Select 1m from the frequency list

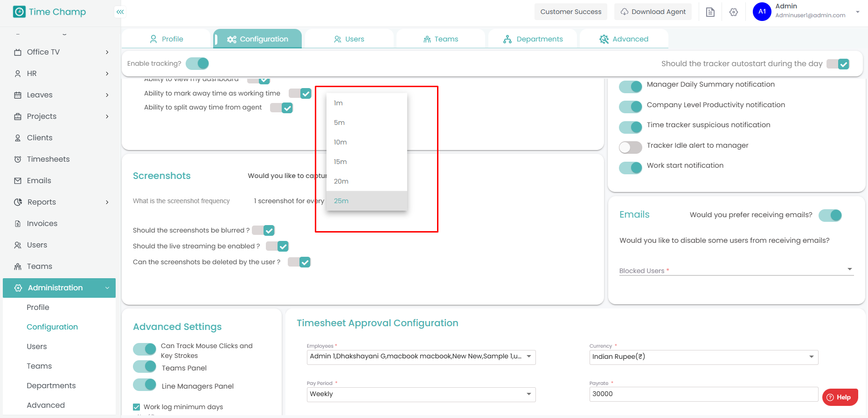(367, 103)
